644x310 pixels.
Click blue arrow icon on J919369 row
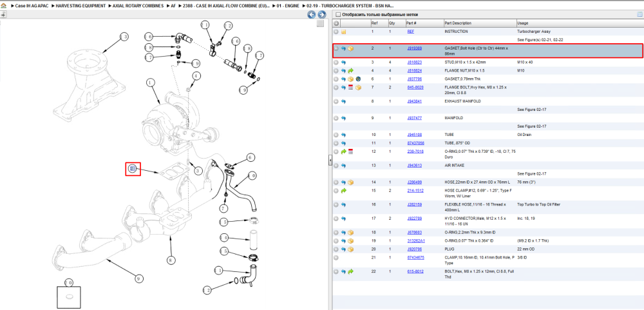tap(343, 48)
